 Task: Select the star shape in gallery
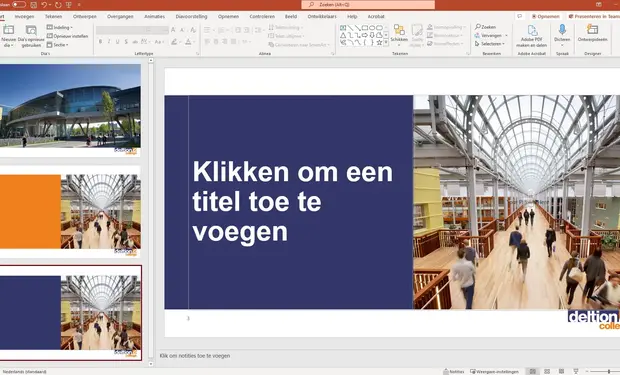coord(379,42)
